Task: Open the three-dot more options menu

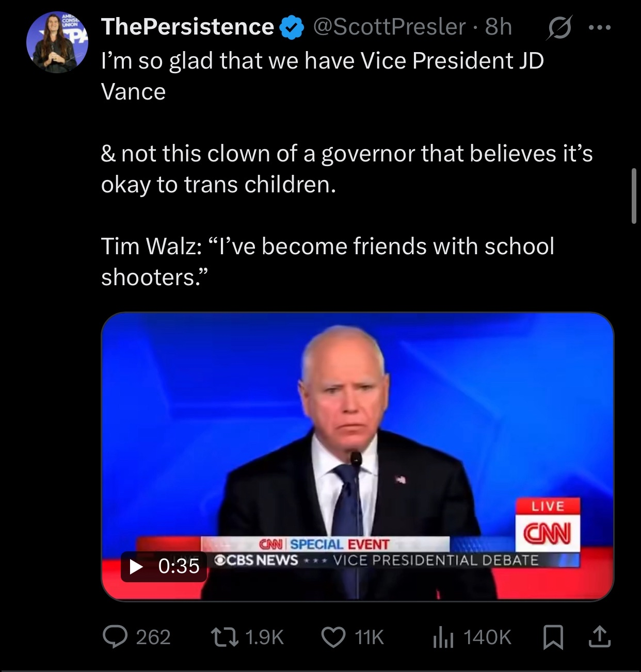Action: click(600, 27)
